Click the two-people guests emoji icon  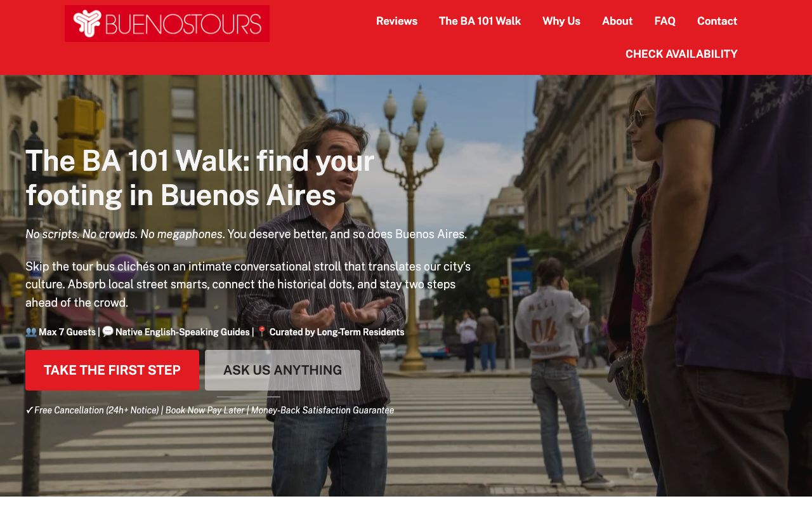coord(31,331)
